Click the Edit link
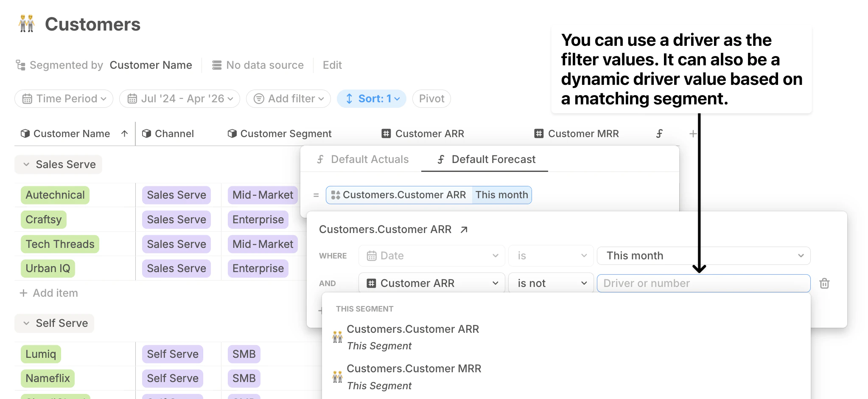This screenshot has width=868, height=399. 332,65
